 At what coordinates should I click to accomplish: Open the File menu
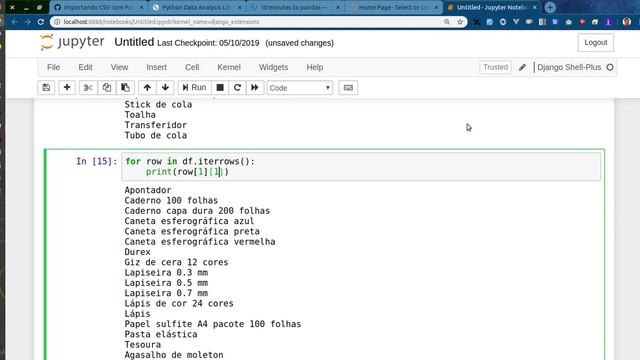(53, 67)
